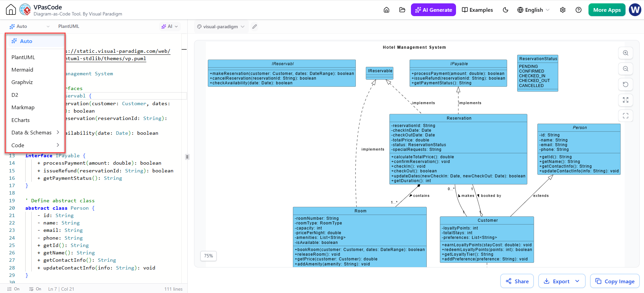Open the Export dropdown arrow
644x293 pixels.
tap(577, 281)
